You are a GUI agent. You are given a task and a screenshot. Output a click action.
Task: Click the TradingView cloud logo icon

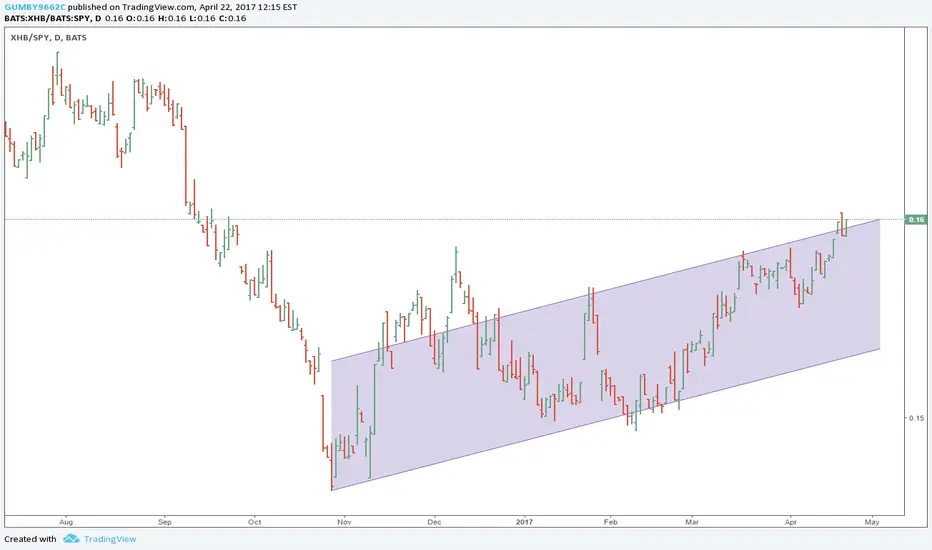tap(71, 539)
